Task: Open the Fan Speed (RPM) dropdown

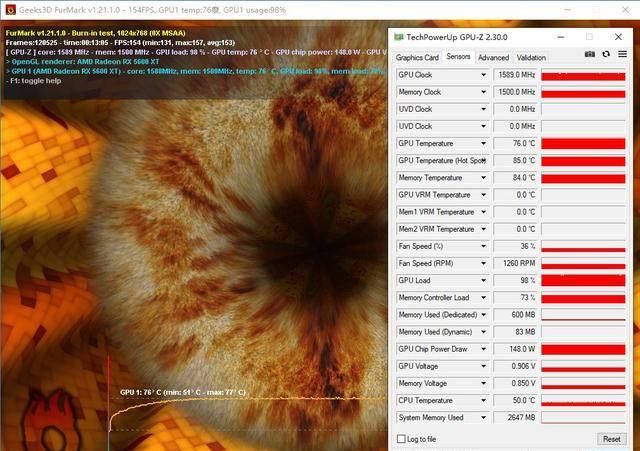Action: [484, 263]
